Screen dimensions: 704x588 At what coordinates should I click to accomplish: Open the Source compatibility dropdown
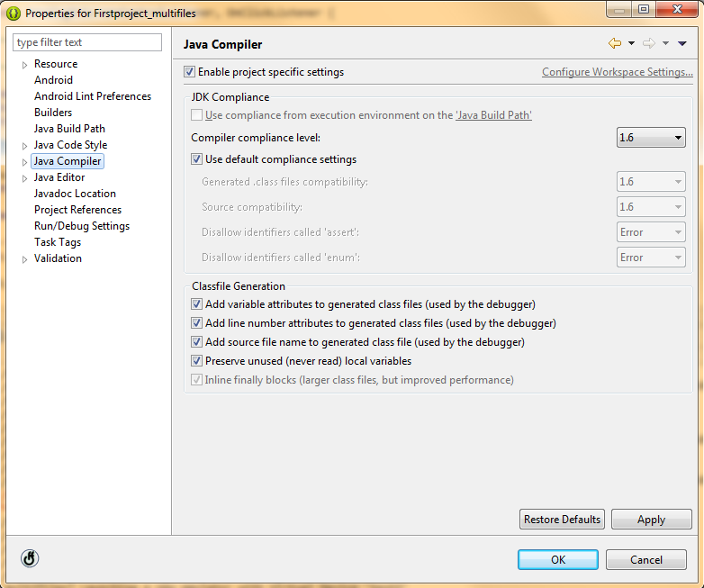tap(651, 206)
